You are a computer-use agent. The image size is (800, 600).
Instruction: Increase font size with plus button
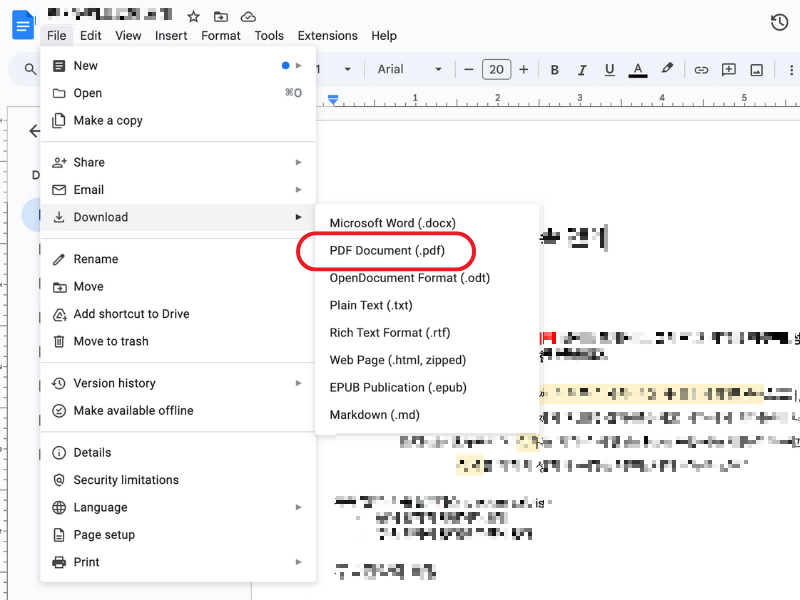tap(523, 69)
